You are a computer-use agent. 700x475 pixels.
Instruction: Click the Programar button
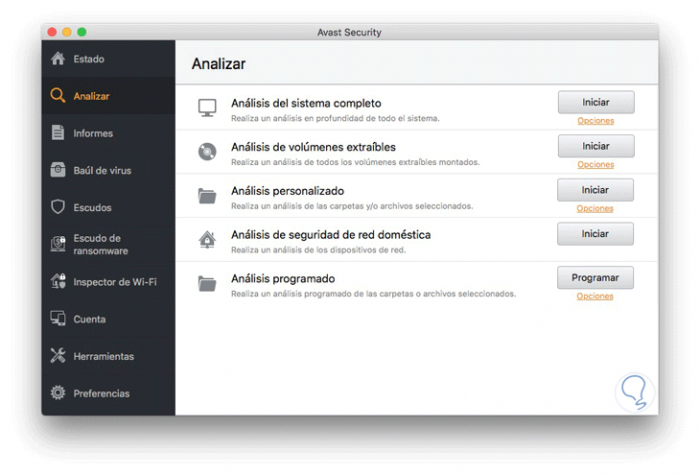click(x=595, y=278)
